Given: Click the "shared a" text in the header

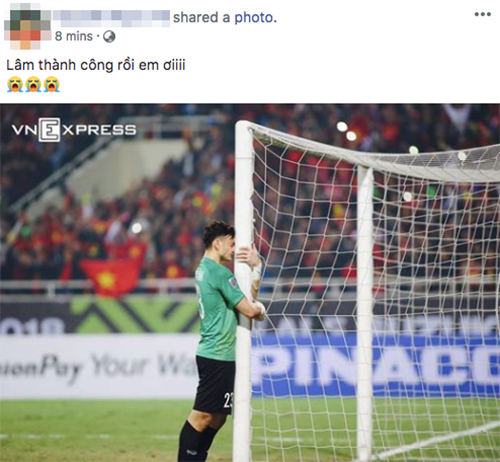Looking at the screenshot, I should tap(201, 18).
